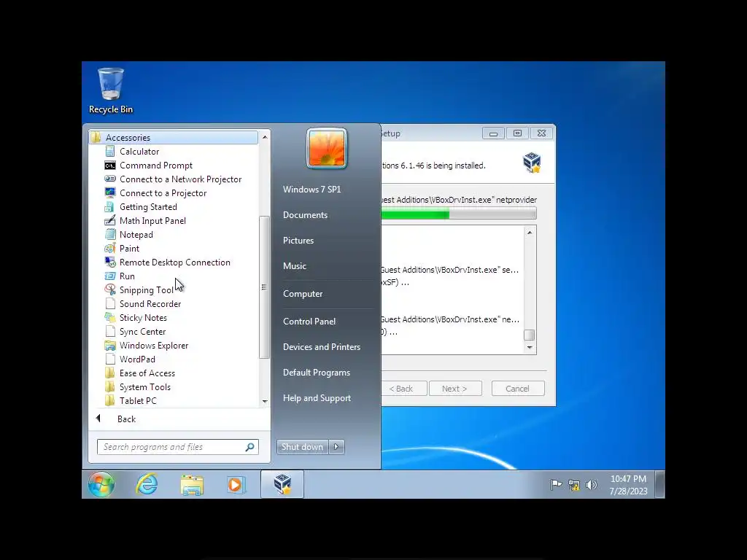Focus the Search programs and files box
The width and height of the screenshot is (747, 560).
pos(178,447)
